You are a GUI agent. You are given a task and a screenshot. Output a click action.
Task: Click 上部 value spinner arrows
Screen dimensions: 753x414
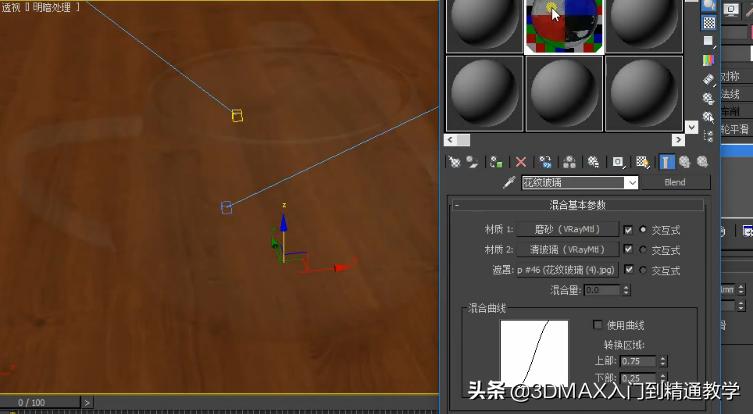coord(663,361)
